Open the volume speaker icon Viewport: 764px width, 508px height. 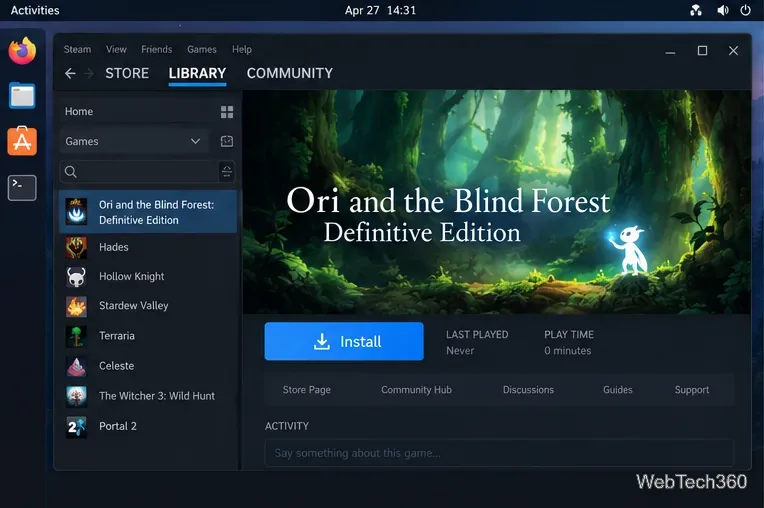pyautogui.click(x=723, y=10)
